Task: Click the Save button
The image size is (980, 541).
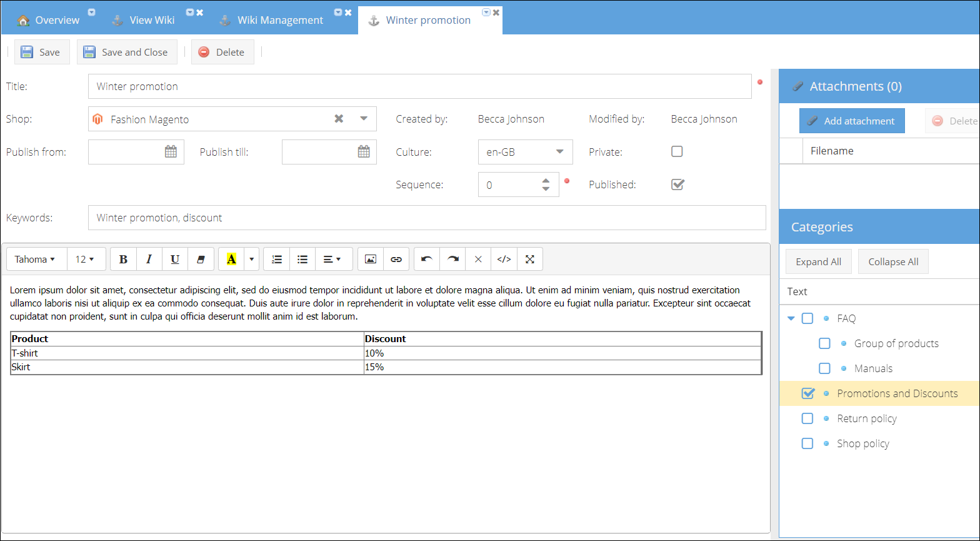Action: click(x=42, y=52)
